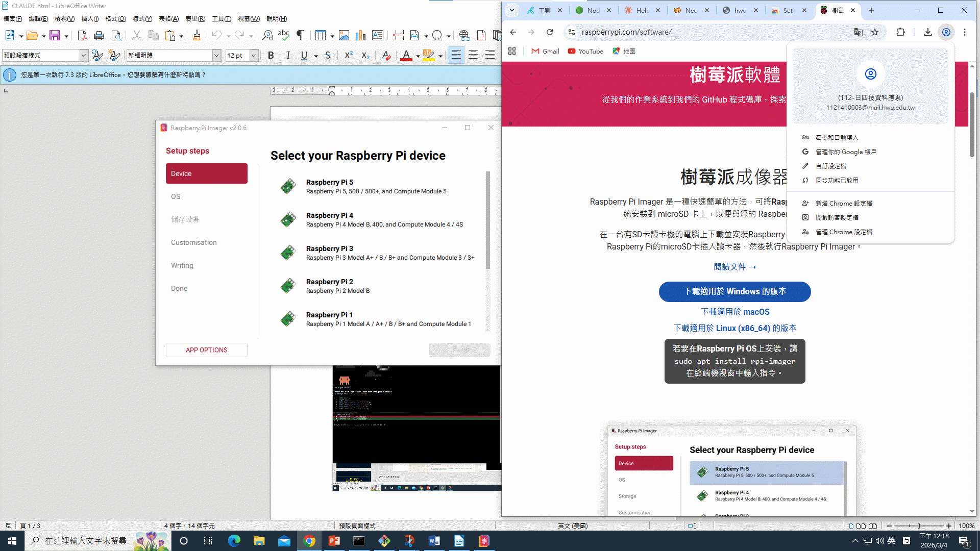
Task: Expand the paragraph style dropdown
Action: [x=84, y=55]
